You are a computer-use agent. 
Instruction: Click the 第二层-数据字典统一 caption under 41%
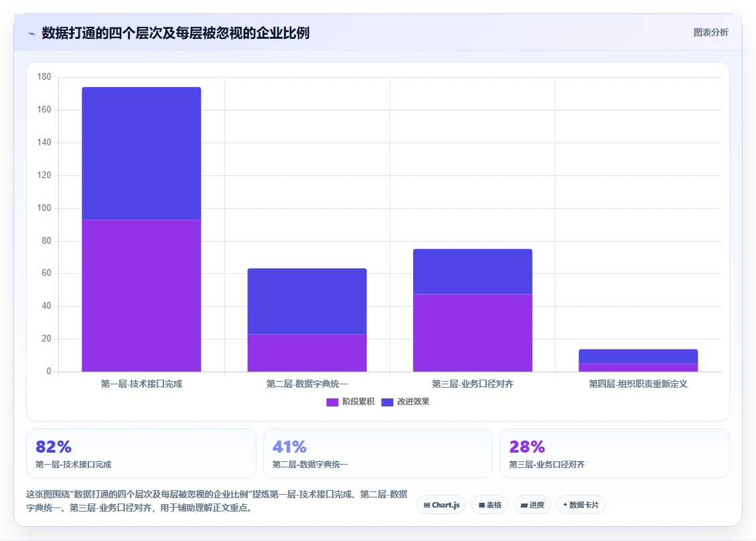click(310, 464)
